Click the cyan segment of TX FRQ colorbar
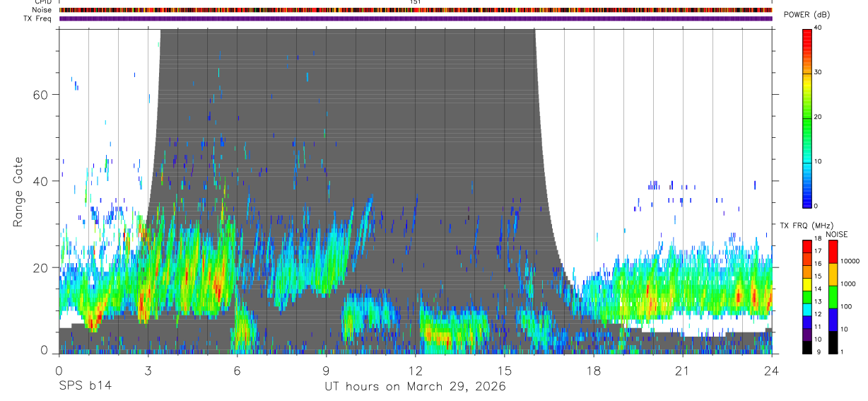The height and width of the screenshot is (401, 868). (x=807, y=309)
